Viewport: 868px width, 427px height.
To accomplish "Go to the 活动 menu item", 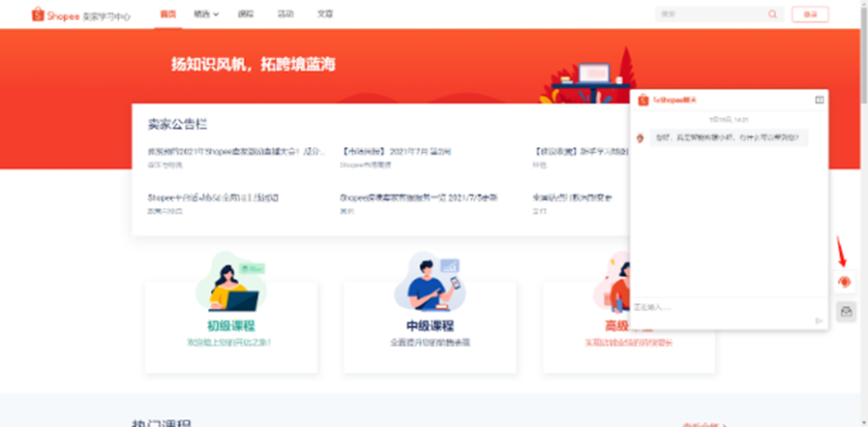I will tap(285, 15).
